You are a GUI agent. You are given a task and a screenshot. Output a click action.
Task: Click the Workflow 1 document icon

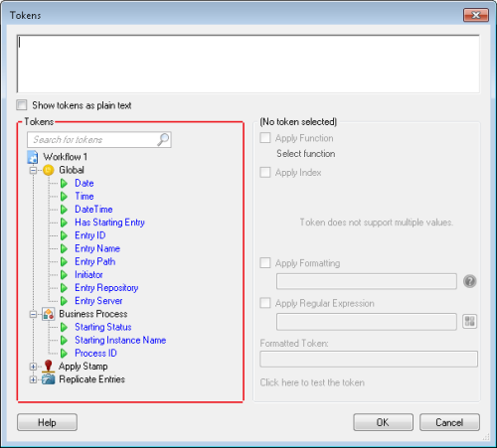(33, 157)
